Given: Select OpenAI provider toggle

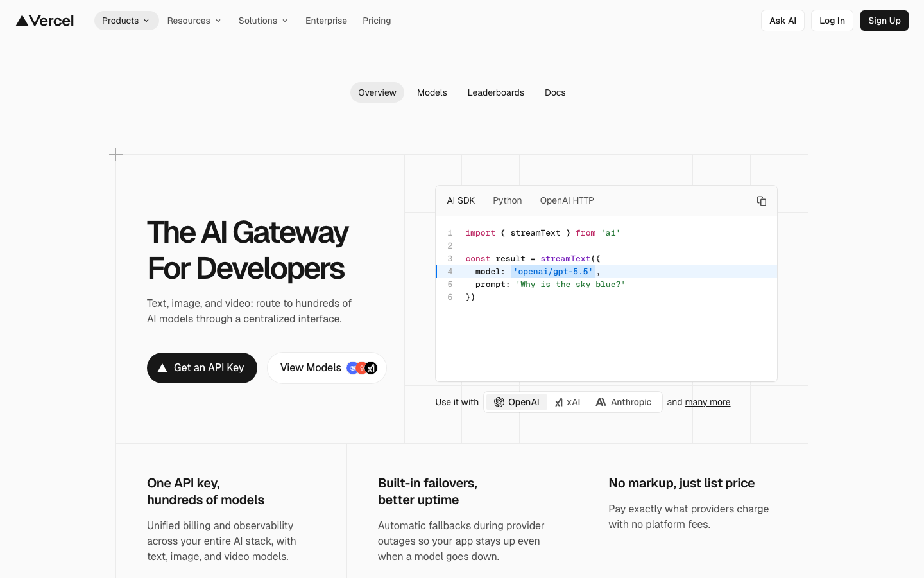Looking at the screenshot, I should pyautogui.click(x=517, y=402).
